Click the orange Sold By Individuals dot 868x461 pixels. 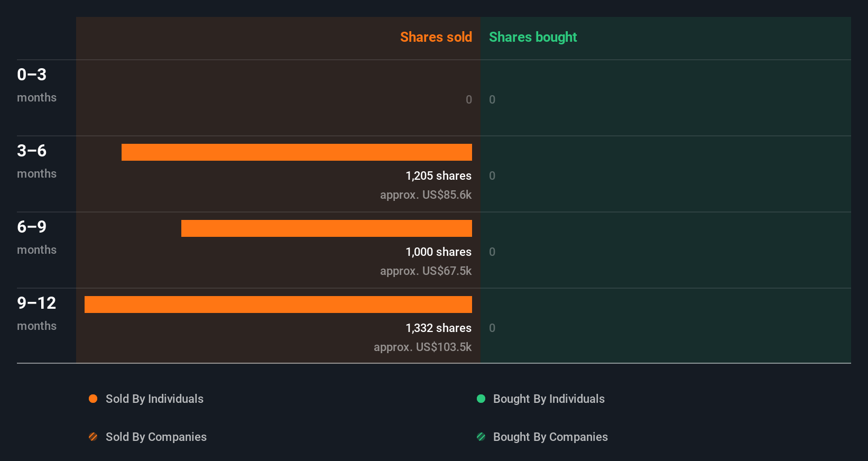[93, 399]
